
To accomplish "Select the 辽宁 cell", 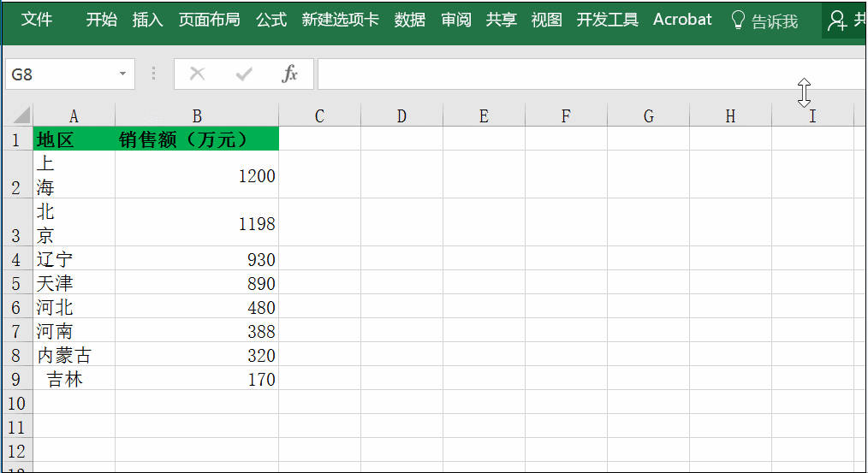I will [x=74, y=258].
